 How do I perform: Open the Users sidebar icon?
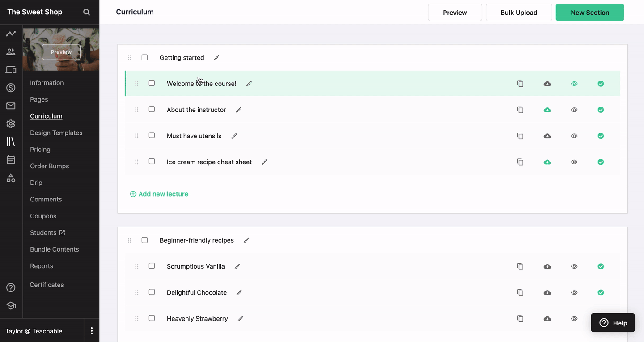pos(11,52)
